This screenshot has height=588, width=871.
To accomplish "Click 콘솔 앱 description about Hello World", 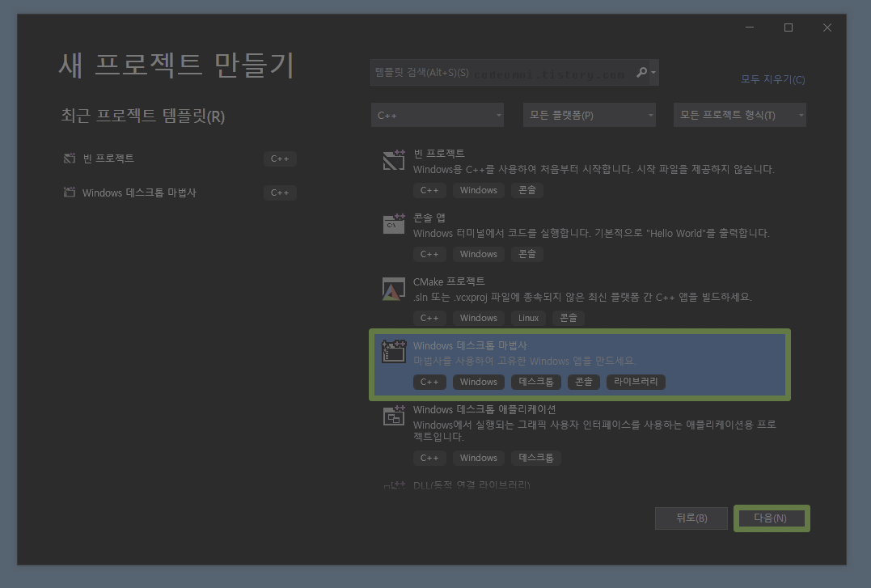I will (x=592, y=233).
